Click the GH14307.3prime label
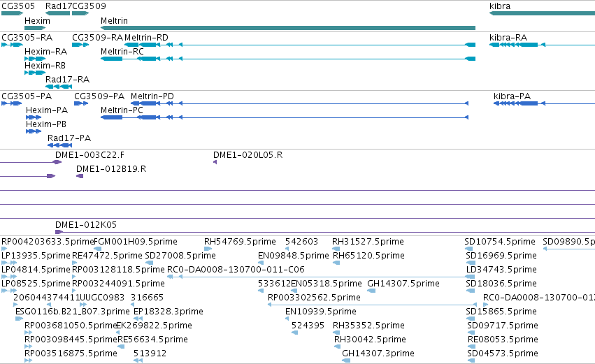 point(378,354)
